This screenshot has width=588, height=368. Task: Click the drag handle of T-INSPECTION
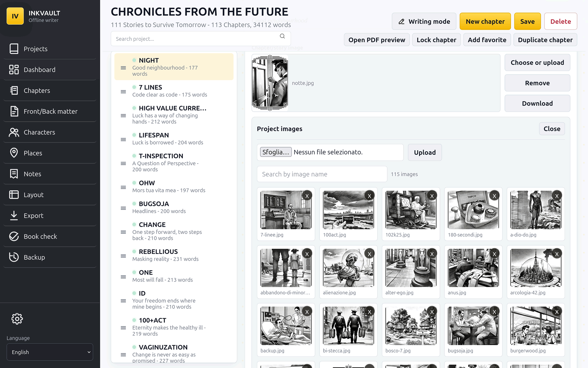[x=124, y=163]
